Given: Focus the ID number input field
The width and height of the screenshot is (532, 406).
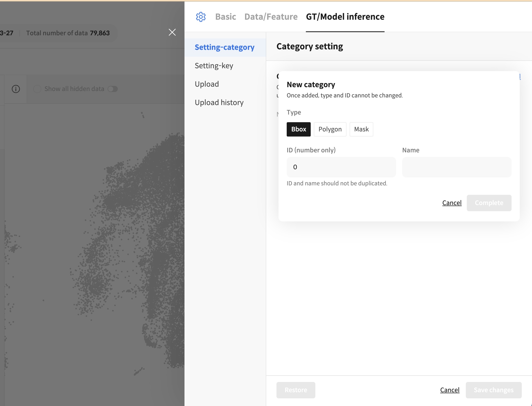Looking at the screenshot, I should point(341,167).
